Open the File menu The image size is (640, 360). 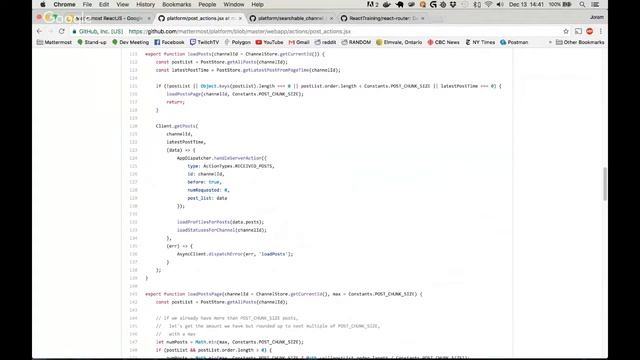tap(87, 4)
